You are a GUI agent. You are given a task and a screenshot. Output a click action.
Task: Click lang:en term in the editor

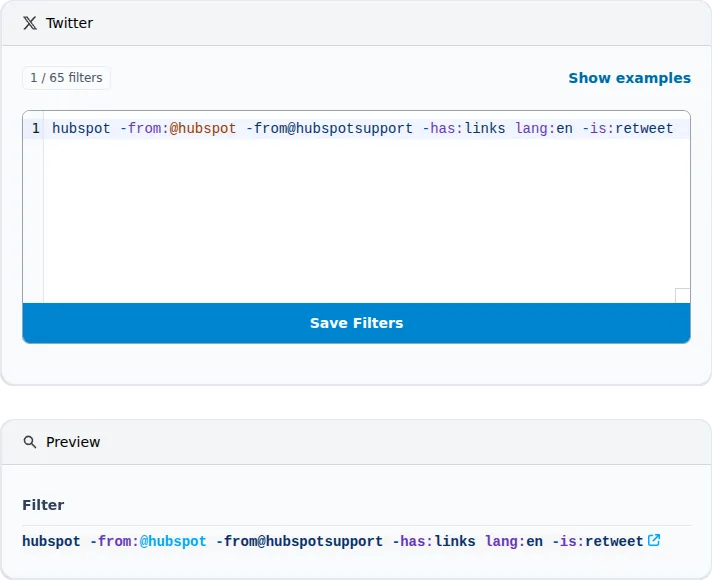point(544,129)
